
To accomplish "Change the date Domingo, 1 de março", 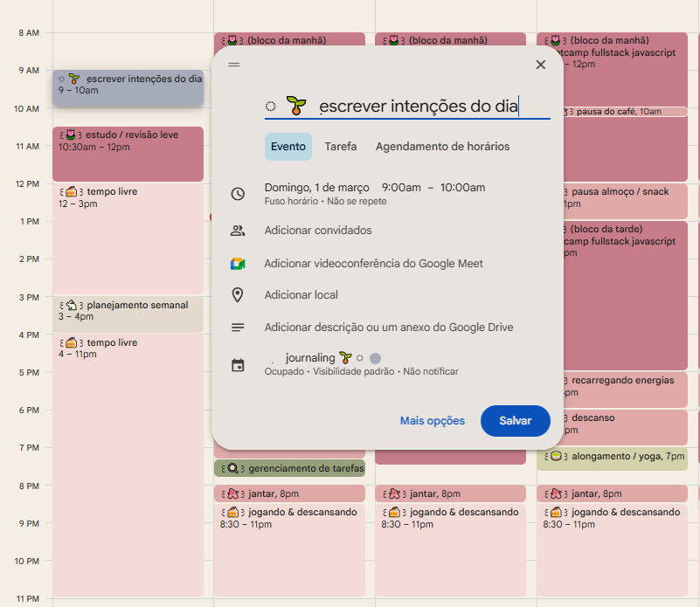I will coord(317,188).
